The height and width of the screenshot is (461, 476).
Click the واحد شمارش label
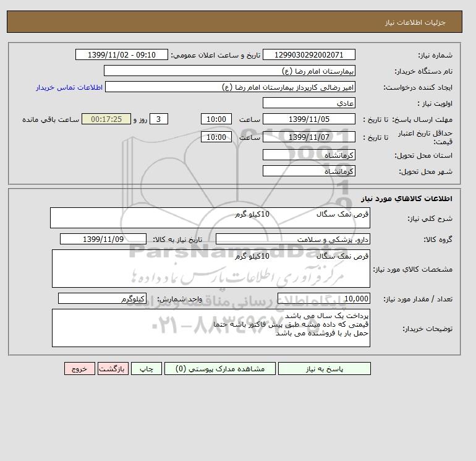(x=179, y=299)
